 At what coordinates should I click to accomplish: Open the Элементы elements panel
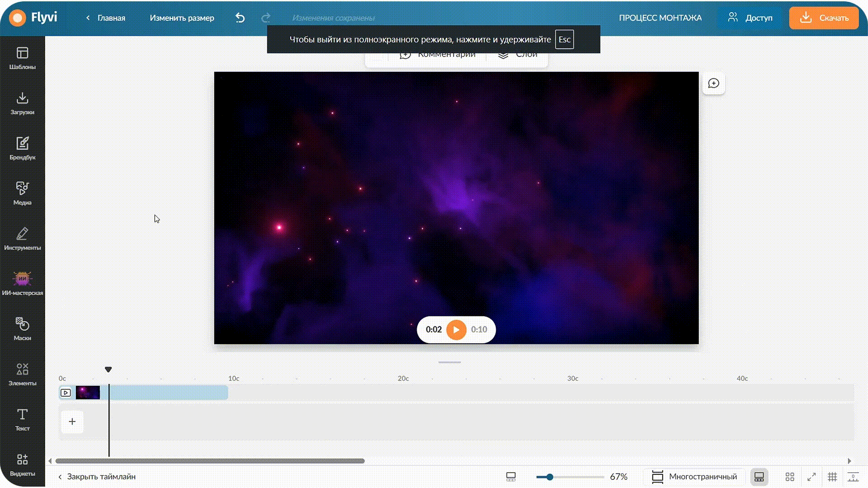(x=22, y=375)
